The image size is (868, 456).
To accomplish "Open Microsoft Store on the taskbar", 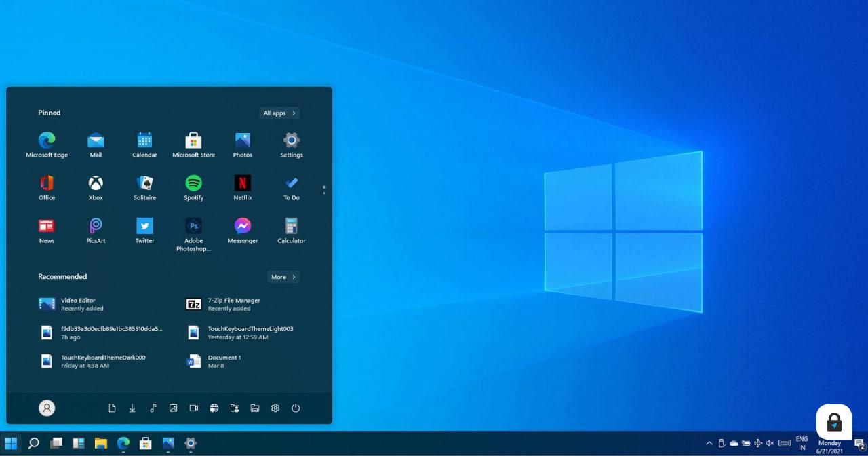I will click(146, 443).
